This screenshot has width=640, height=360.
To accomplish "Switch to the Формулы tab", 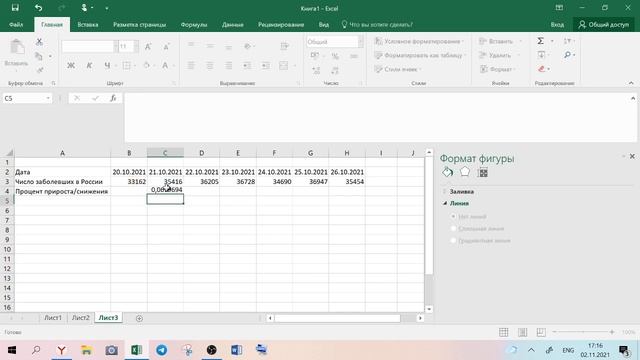I will [194, 24].
